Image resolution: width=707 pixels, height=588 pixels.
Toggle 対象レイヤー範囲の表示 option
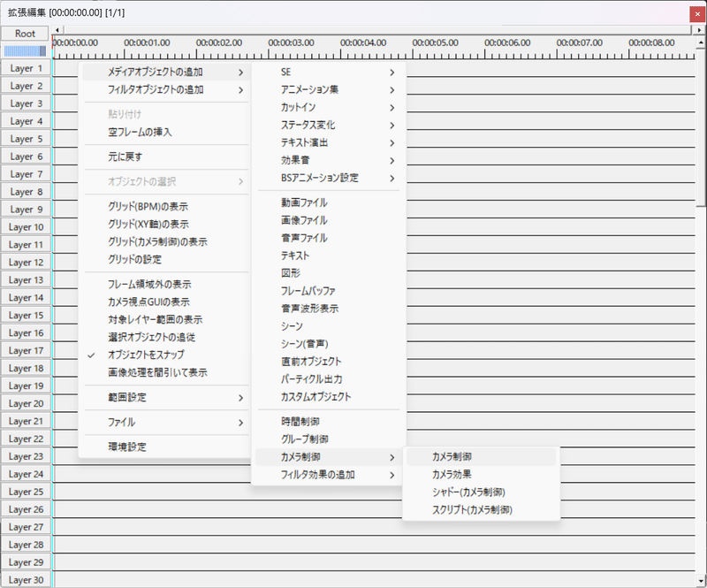(165, 319)
